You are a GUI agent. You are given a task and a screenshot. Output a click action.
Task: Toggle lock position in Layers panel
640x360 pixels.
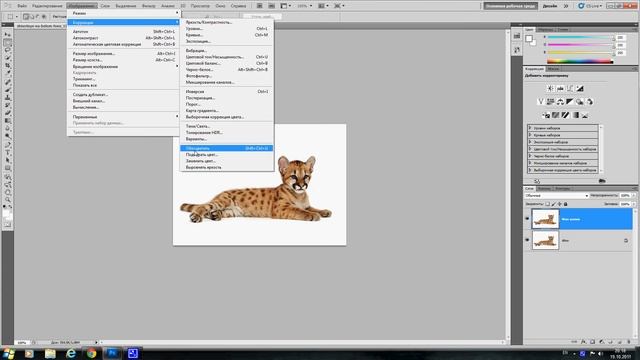pos(560,204)
